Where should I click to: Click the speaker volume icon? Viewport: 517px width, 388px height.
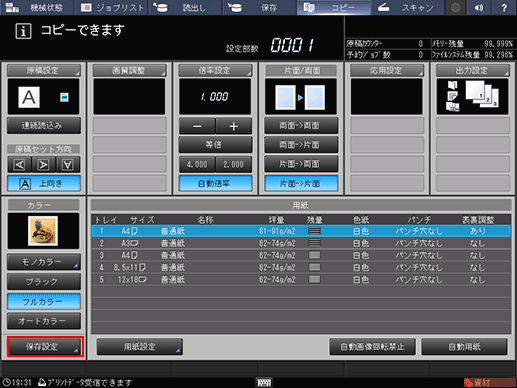479,8
